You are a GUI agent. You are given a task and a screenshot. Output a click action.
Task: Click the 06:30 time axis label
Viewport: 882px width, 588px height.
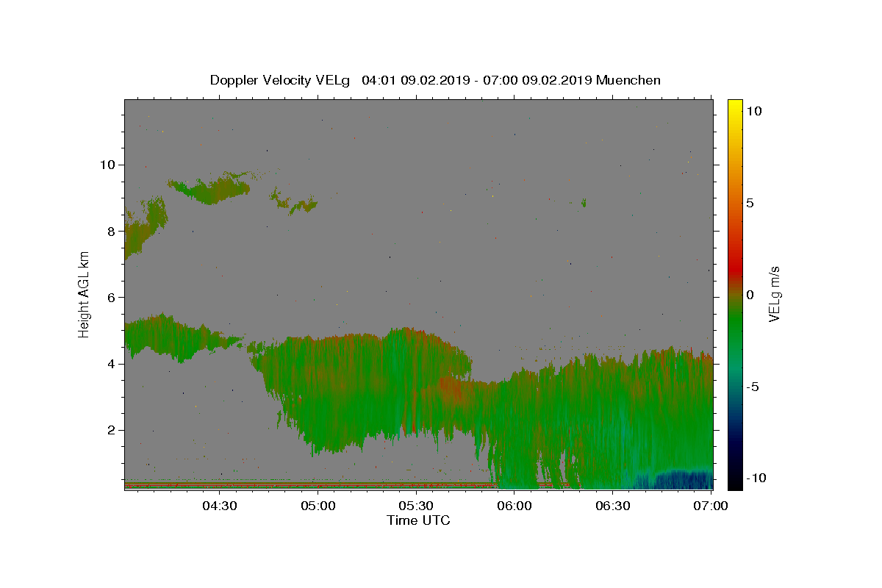(613, 506)
